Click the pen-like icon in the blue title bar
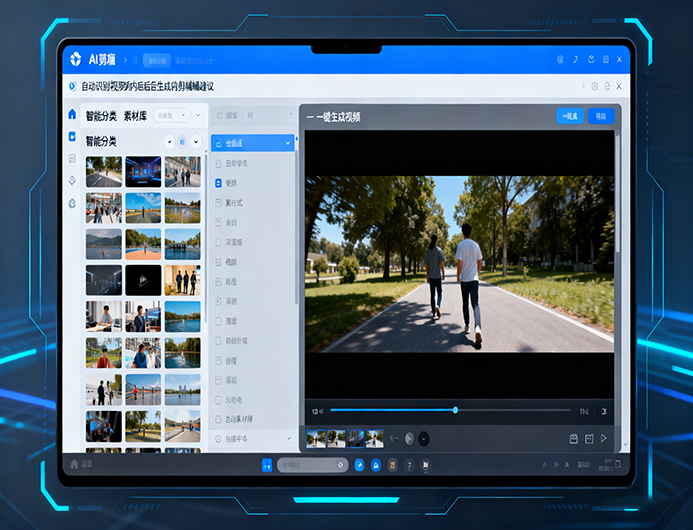Screen dimensions: 693x530 pyautogui.click(x=575, y=59)
